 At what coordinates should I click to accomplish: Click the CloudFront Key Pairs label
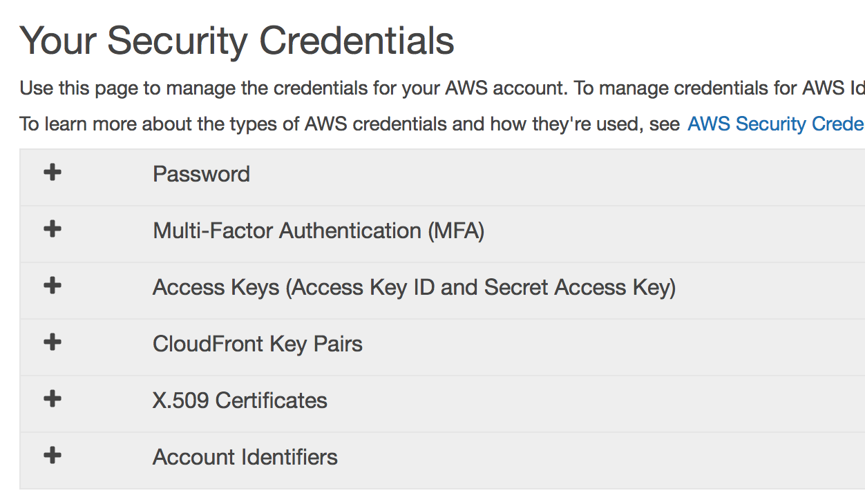click(257, 344)
